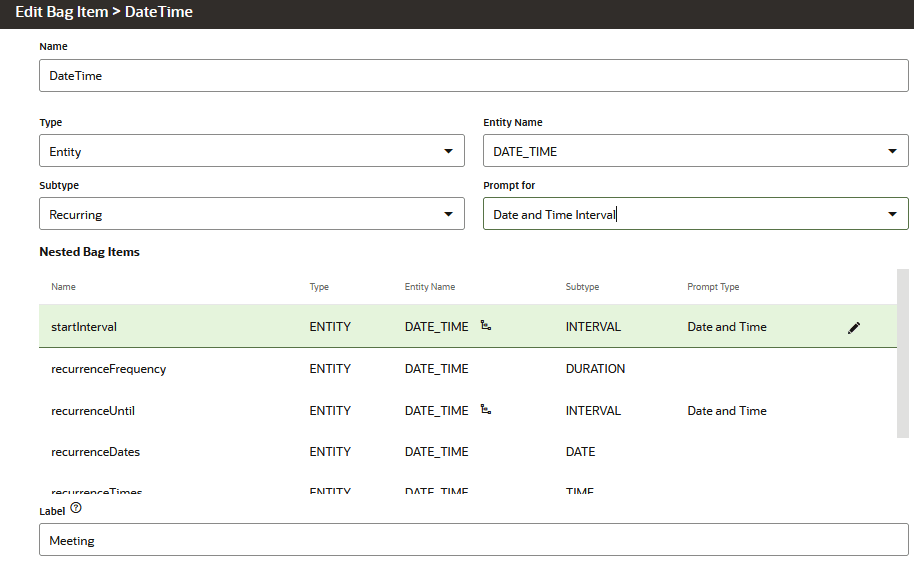Open the Subtype dropdown showing Recurring

(x=251, y=214)
